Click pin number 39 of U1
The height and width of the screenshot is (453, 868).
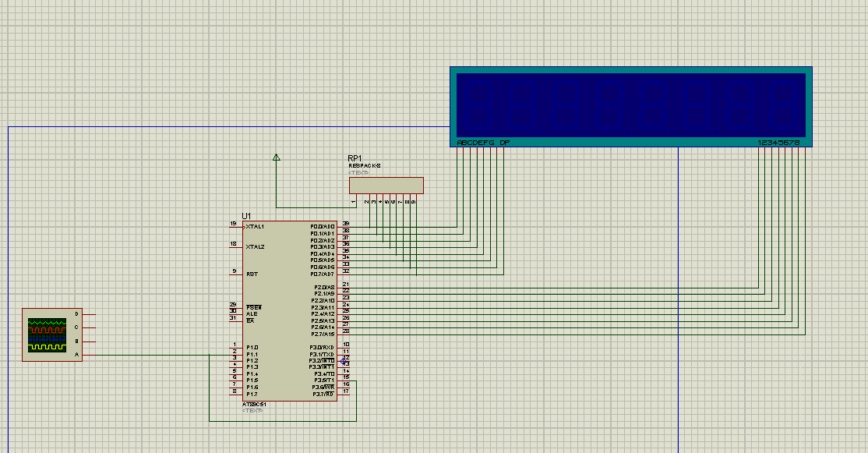point(346,224)
